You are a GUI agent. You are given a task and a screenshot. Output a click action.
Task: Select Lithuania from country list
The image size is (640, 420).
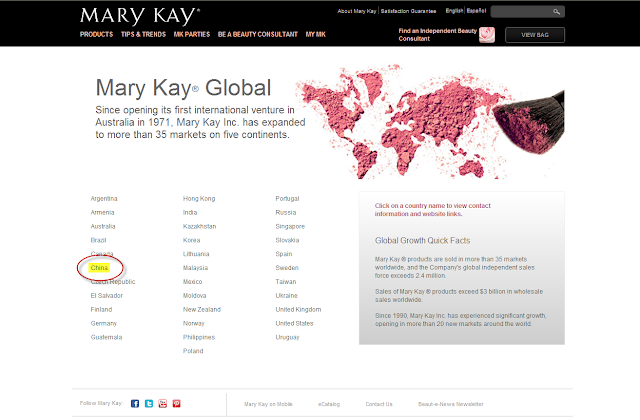196,254
